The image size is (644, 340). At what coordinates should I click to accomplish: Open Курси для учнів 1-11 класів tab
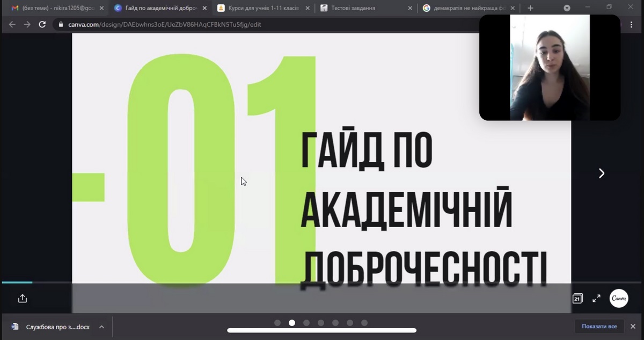263,8
